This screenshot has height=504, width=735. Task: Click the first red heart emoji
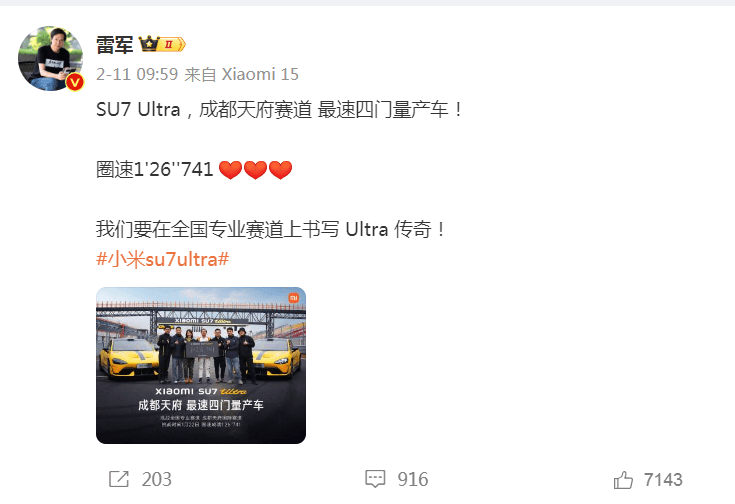click(230, 170)
